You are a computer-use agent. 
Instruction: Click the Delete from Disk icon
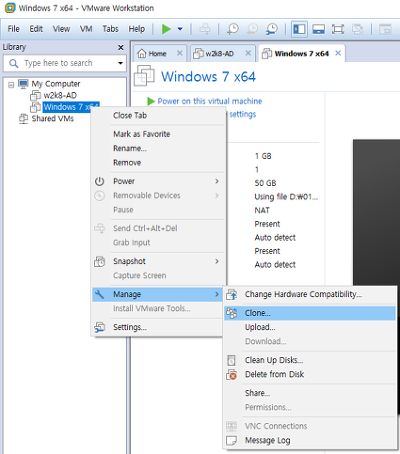[232, 375]
